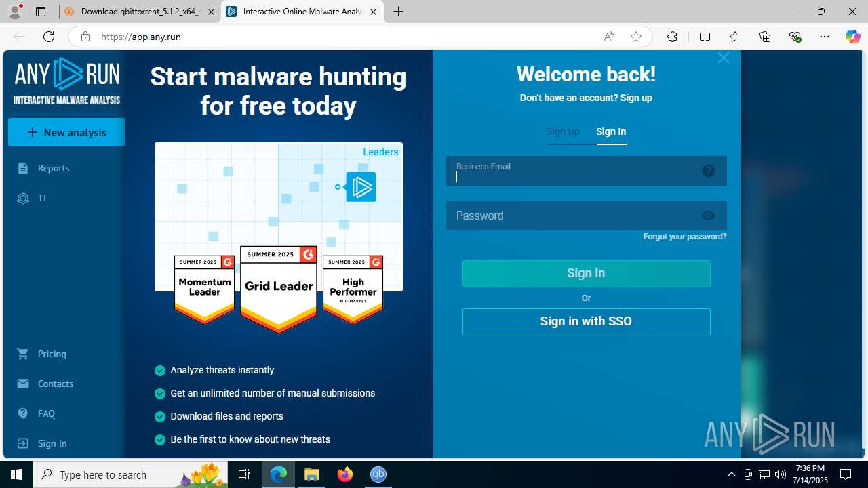Open Tab actions menu icon
Screen dimensions: 868x488
tap(41, 12)
